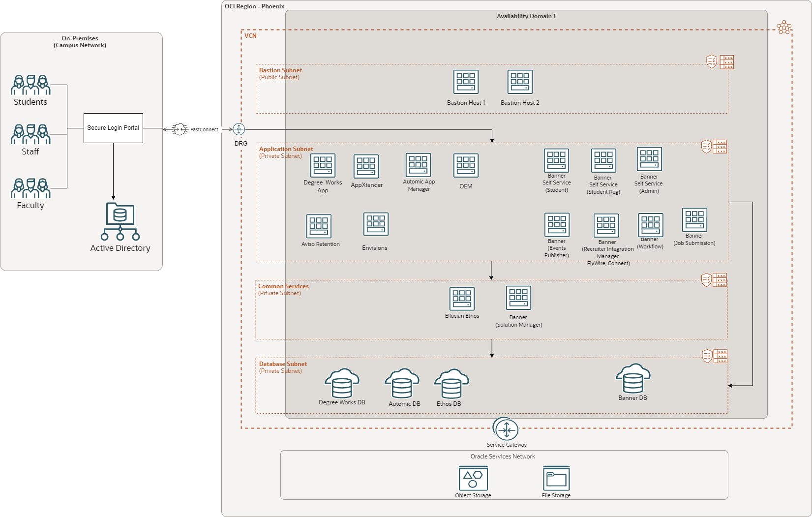Viewport: 812px width, 517px height.
Task: Click the Faculty user group icon
Action: point(31,188)
